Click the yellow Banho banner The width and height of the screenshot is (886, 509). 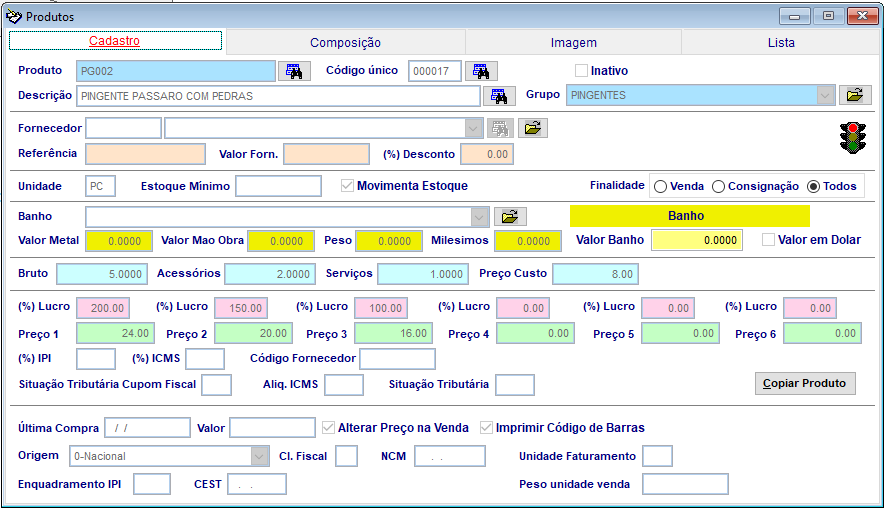(x=689, y=216)
